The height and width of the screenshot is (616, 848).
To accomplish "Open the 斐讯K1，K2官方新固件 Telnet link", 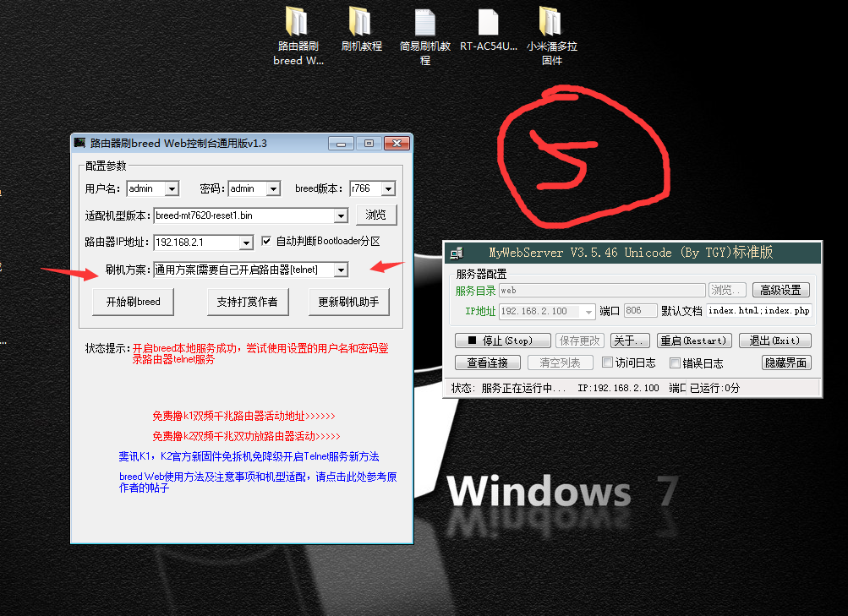I will 249,456.
